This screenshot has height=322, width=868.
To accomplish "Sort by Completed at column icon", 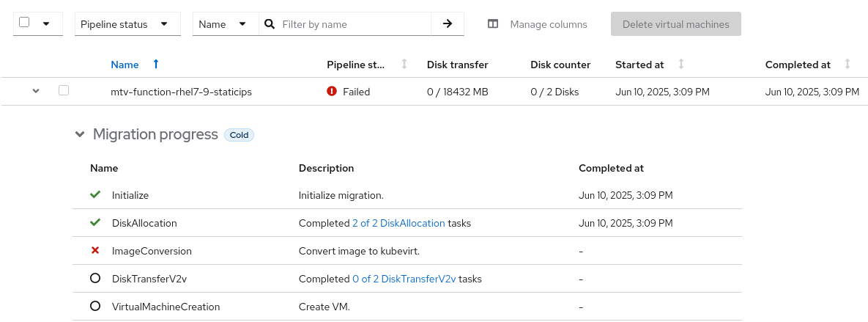I will [x=847, y=65].
